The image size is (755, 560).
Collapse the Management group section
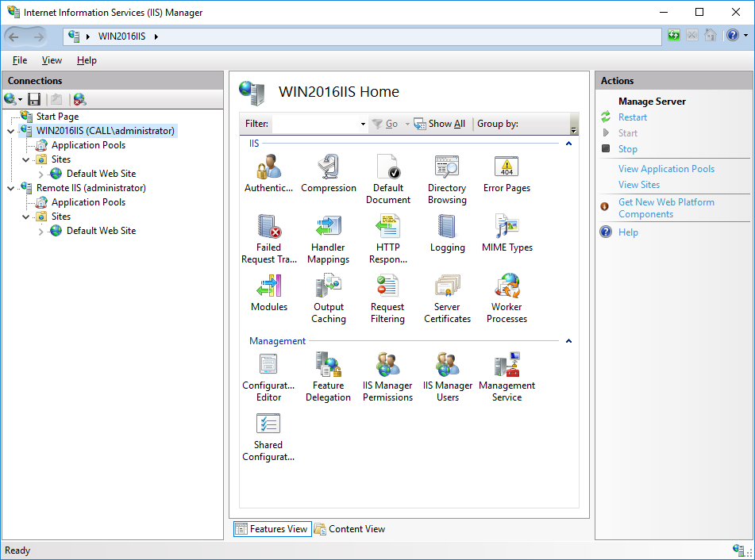568,341
